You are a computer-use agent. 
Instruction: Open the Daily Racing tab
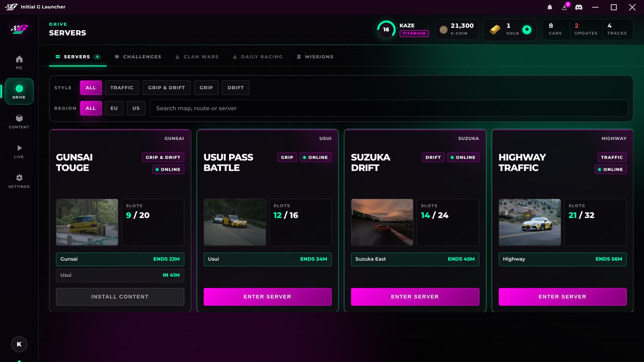tap(258, 57)
